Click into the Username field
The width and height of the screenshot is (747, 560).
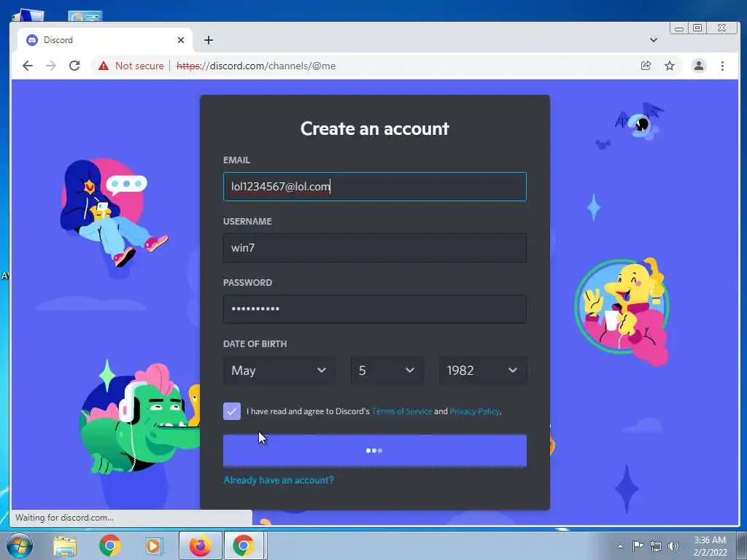[375, 248]
